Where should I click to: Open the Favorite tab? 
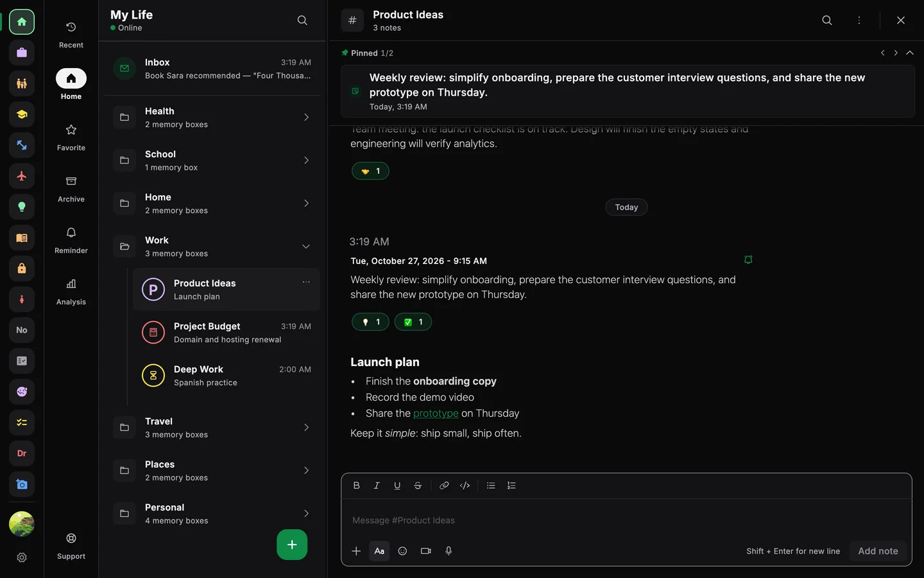coord(71,137)
